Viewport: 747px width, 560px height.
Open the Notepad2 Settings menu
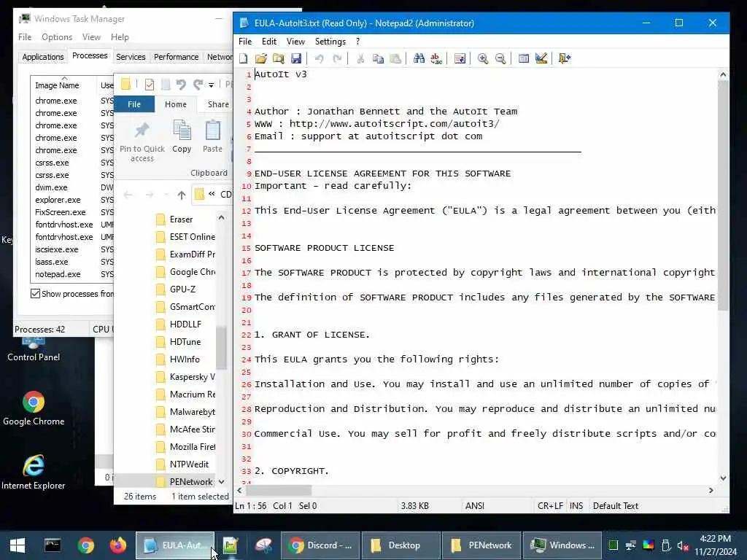click(330, 42)
